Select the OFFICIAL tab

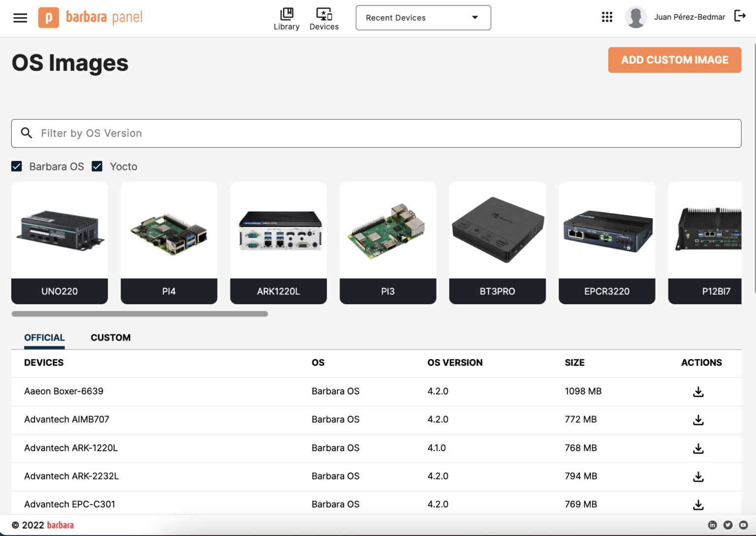click(x=44, y=338)
